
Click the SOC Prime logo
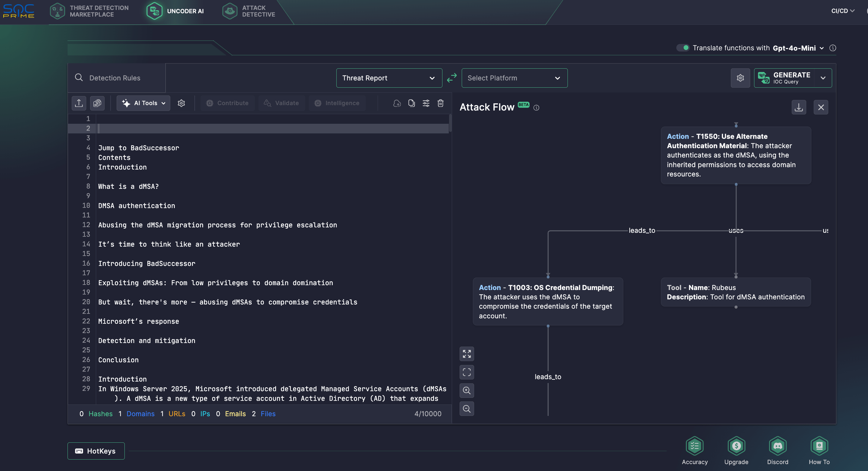[x=19, y=11]
